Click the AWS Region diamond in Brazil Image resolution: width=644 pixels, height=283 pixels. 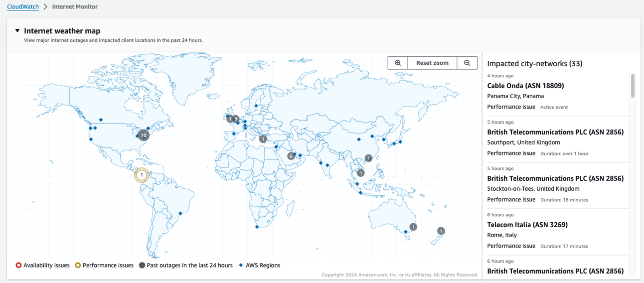click(180, 214)
